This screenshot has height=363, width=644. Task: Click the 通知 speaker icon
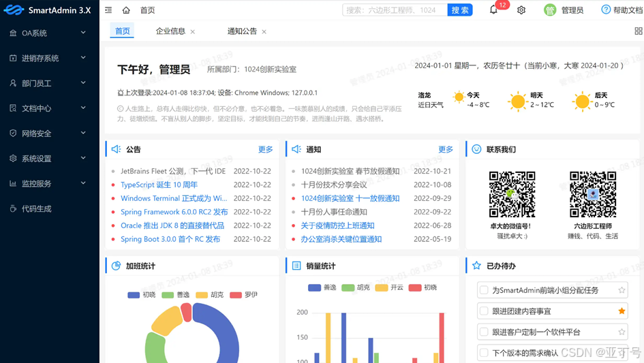296,149
